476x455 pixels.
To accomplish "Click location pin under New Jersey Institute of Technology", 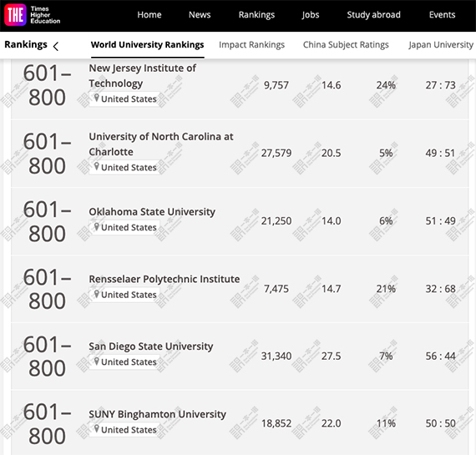I will [x=97, y=98].
